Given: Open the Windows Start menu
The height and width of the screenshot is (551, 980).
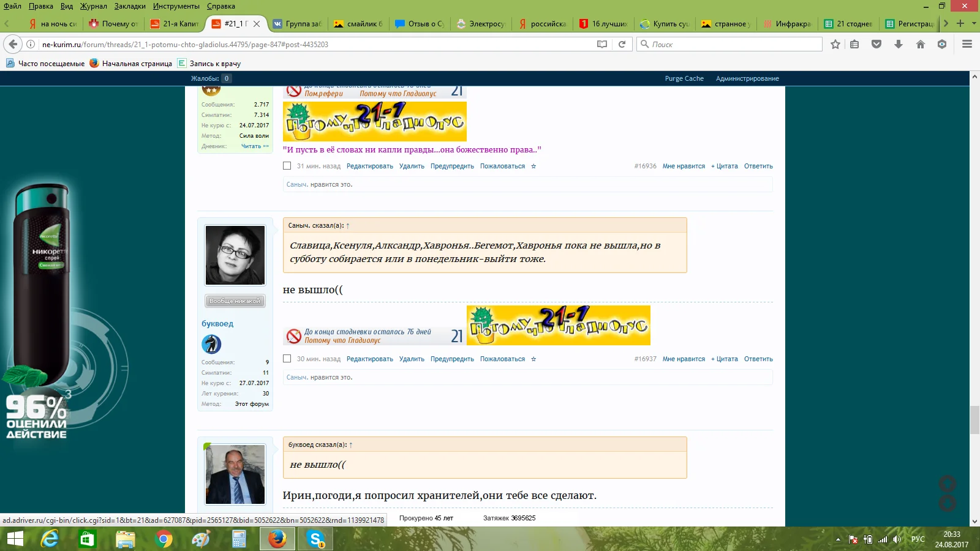Looking at the screenshot, I should pyautogui.click(x=15, y=539).
